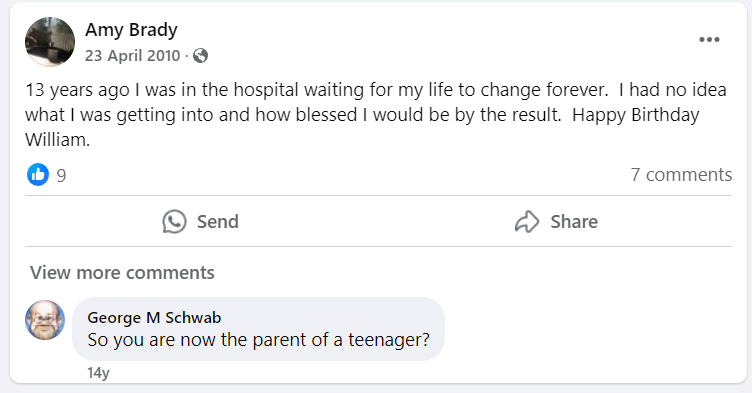View the 9 reactions count
This screenshot has height=393, width=752.
(x=61, y=176)
